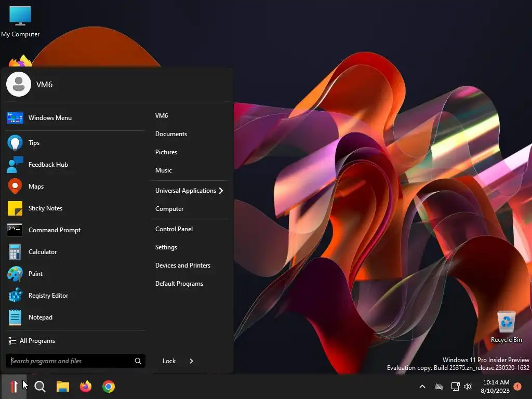Launch Tips lightbulb icon
This screenshot has width=532, height=399.
coord(15,143)
